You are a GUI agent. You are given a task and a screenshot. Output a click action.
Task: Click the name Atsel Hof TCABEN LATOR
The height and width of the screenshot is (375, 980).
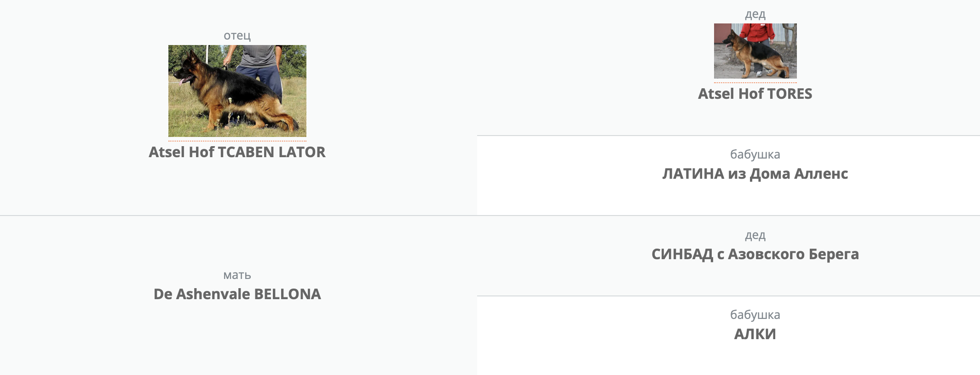(x=237, y=152)
